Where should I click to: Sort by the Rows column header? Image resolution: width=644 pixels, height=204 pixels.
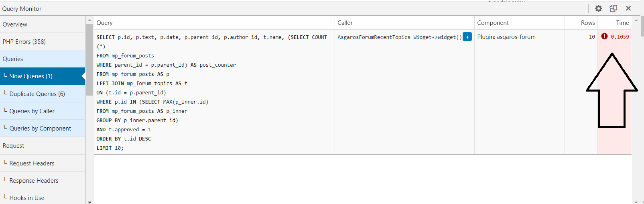(x=588, y=23)
